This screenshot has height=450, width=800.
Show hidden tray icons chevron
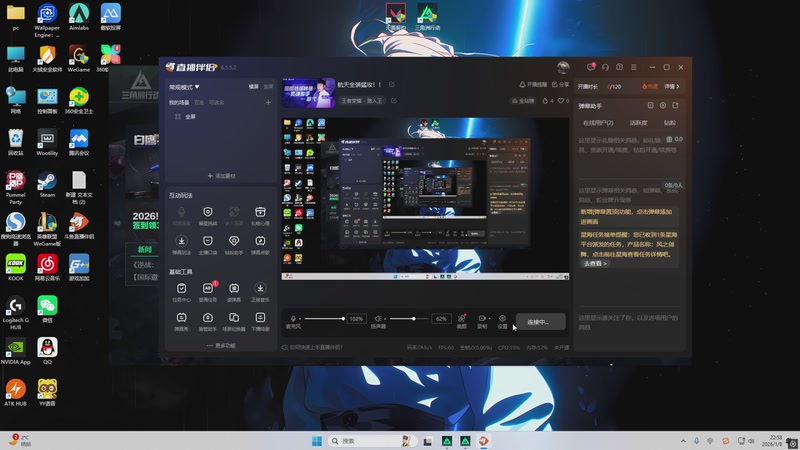coord(683,441)
